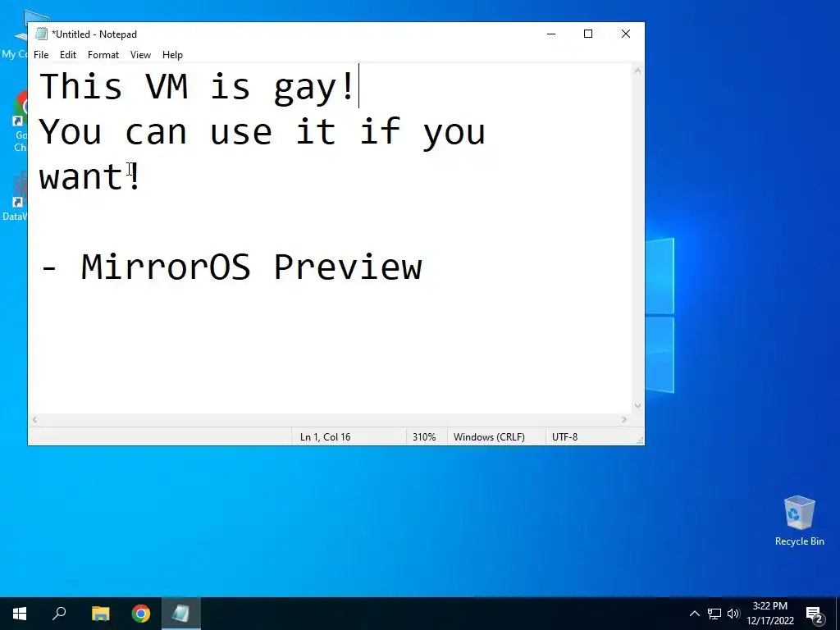The image size is (840, 630).
Task: Open File Explorer from the taskbar
Action: click(x=100, y=614)
